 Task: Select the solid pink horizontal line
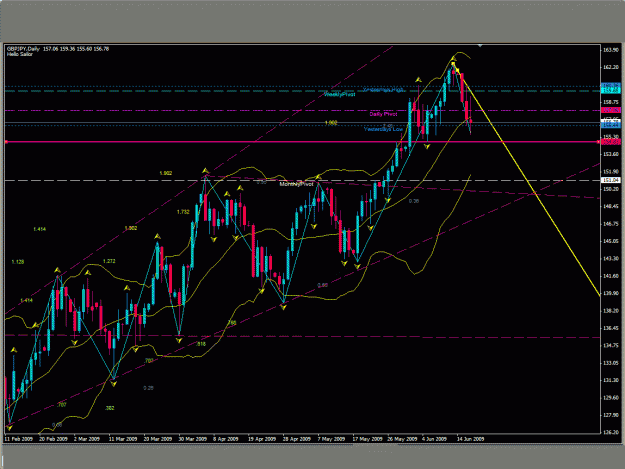[302, 142]
